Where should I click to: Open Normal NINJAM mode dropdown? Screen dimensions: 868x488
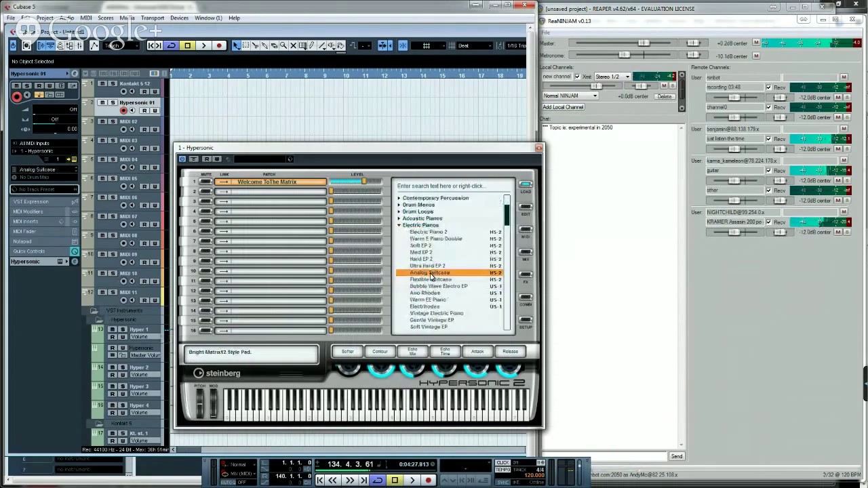570,96
